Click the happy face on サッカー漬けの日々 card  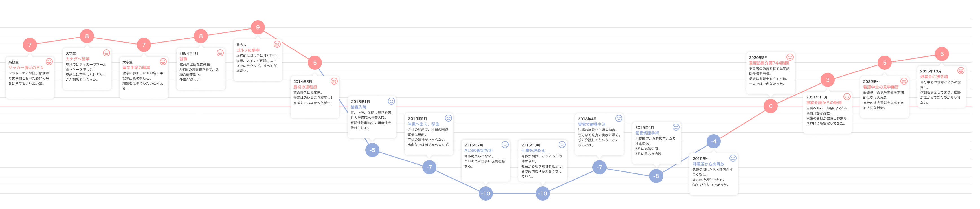pyautogui.click(x=49, y=62)
